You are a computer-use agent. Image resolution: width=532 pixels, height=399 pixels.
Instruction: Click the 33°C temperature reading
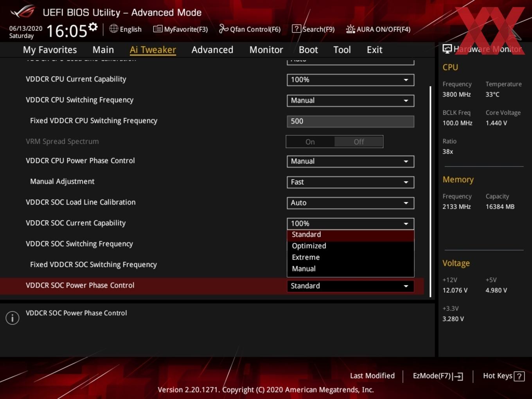pyautogui.click(x=492, y=94)
